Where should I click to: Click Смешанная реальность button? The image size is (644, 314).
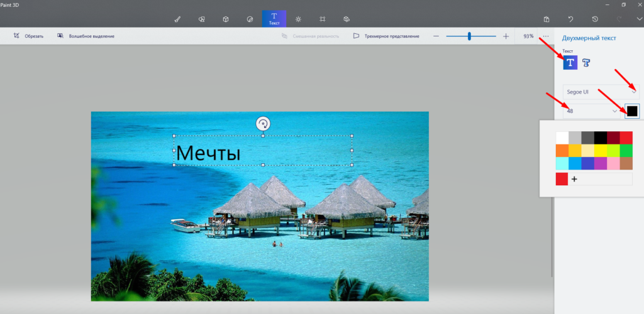coord(310,36)
